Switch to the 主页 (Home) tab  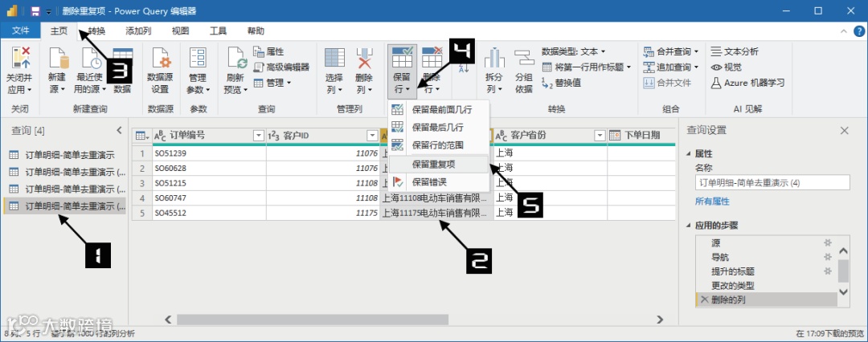[59, 31]
